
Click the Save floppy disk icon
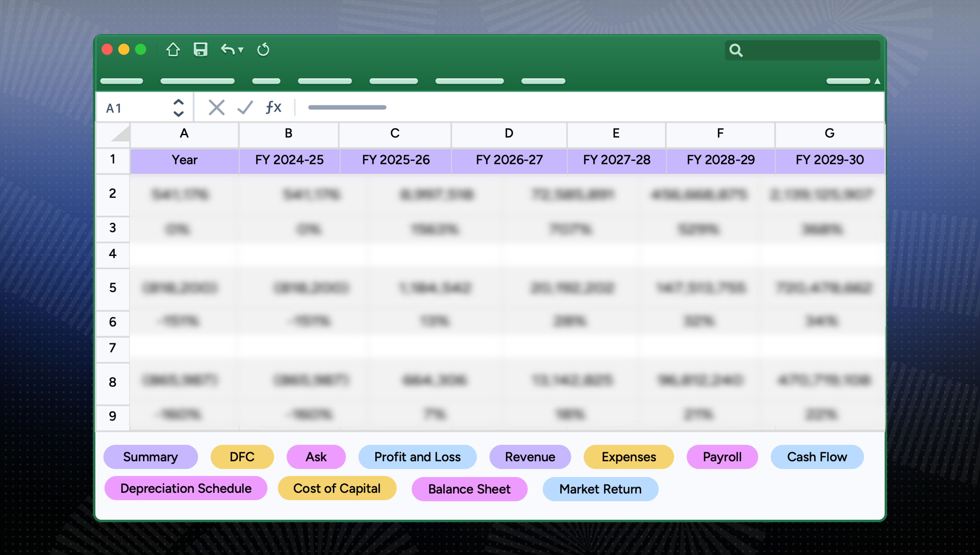[x=200, y=49]
